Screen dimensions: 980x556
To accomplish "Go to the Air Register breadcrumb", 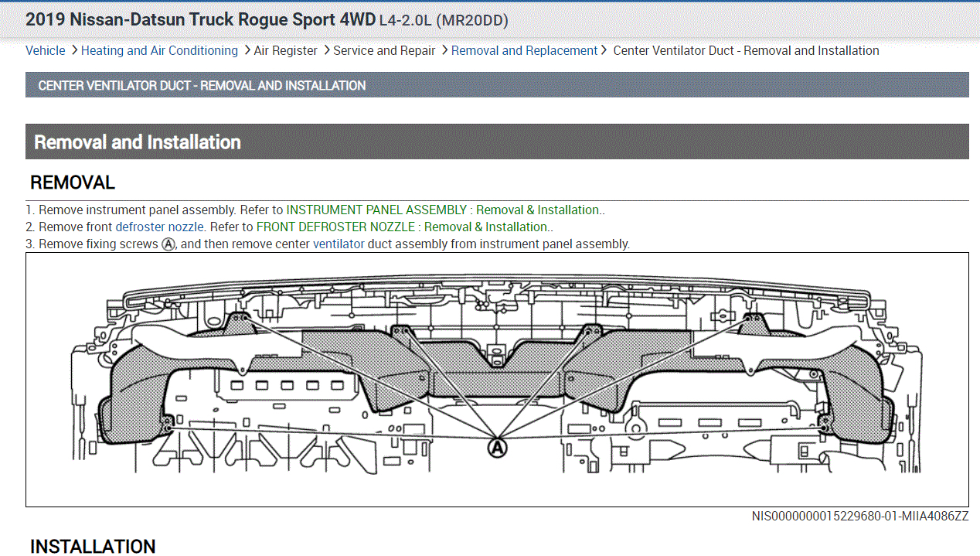I will click(285, 50).
